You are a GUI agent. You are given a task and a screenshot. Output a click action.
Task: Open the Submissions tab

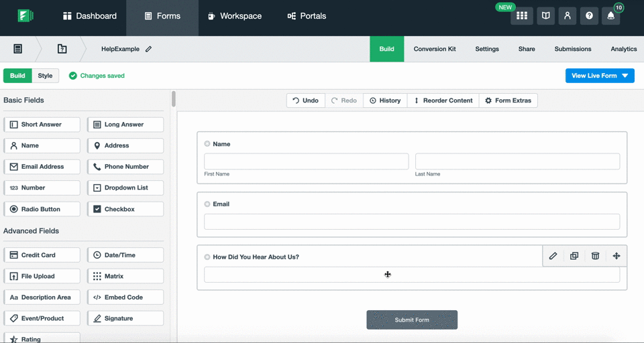572,49
